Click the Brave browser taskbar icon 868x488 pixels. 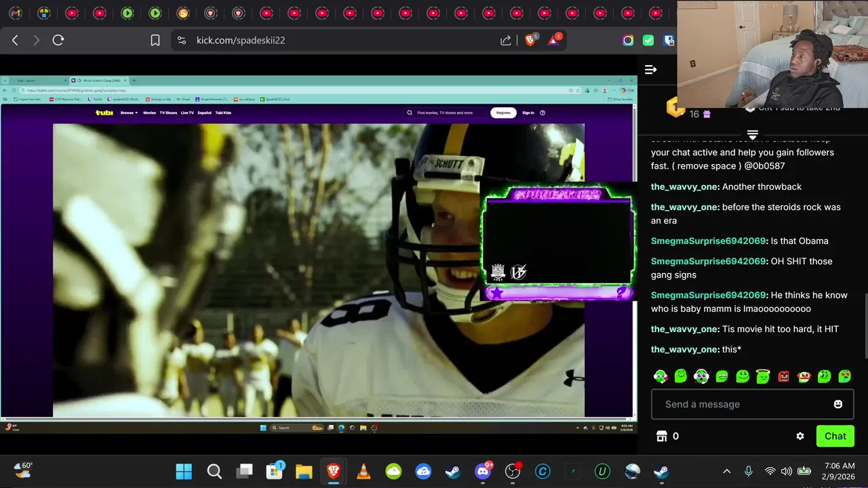click(334, 471)
